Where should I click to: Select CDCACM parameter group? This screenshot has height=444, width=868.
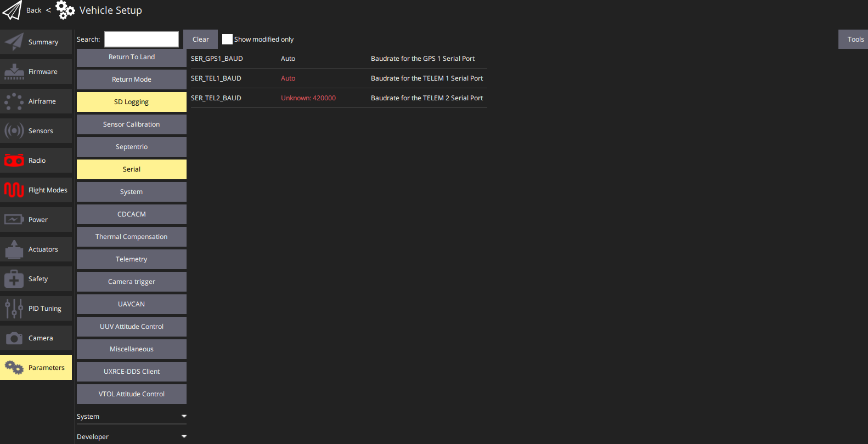[x=132, y=214]
